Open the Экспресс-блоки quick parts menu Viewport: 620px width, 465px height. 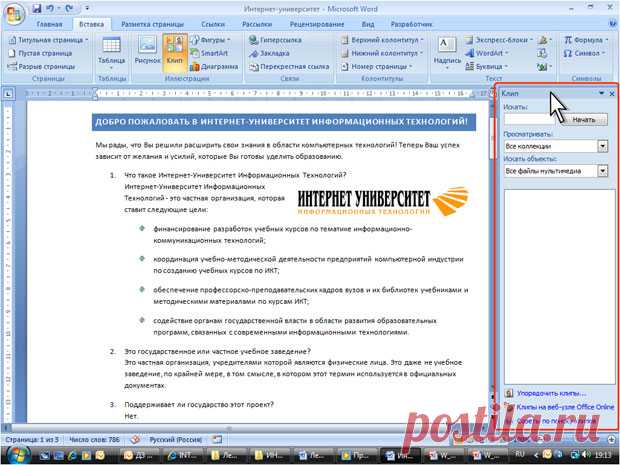pyautogui.click(x=499, y=40)
